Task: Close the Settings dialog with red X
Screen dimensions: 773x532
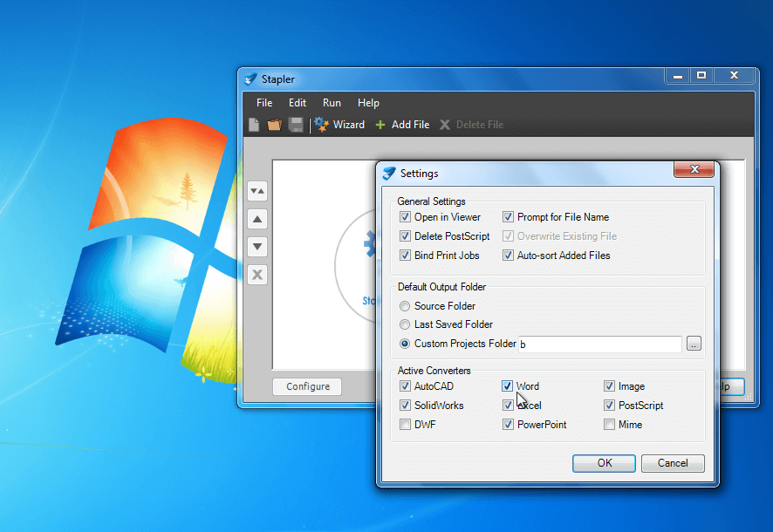Action: pyautogui.click(x=694, y=169)
